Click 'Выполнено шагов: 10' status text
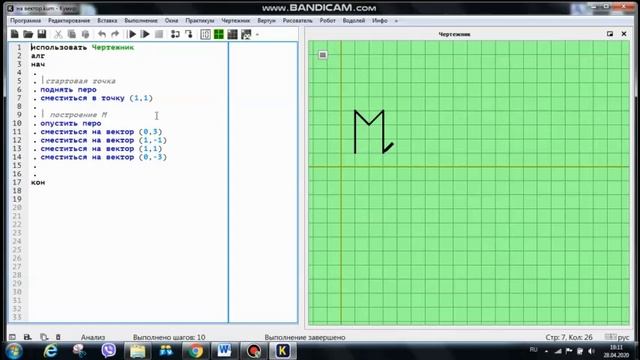This screenshot has width=640, height=360. point(169,337)
